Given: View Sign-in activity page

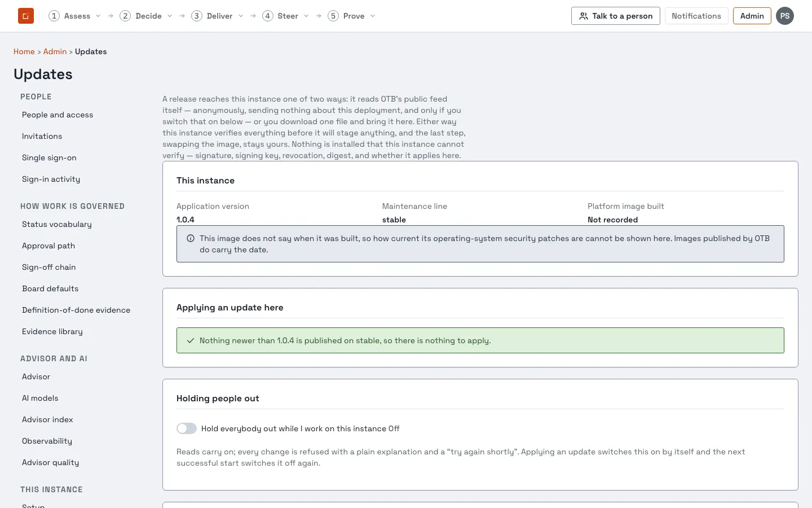Looking at the screenshot, I should (x=51, y=179).
